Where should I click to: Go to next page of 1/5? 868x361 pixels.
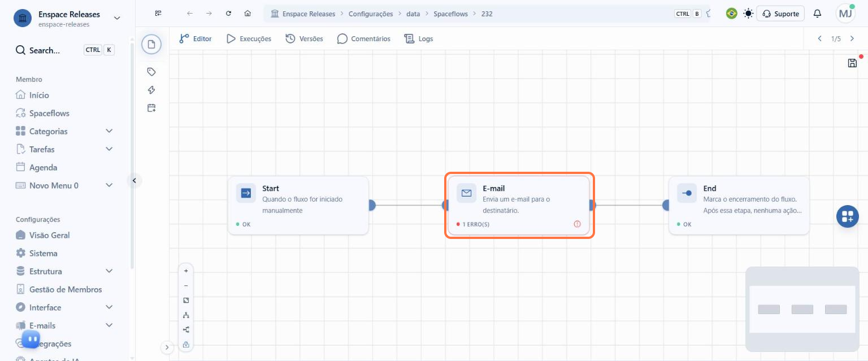click(x=852, y=38)
